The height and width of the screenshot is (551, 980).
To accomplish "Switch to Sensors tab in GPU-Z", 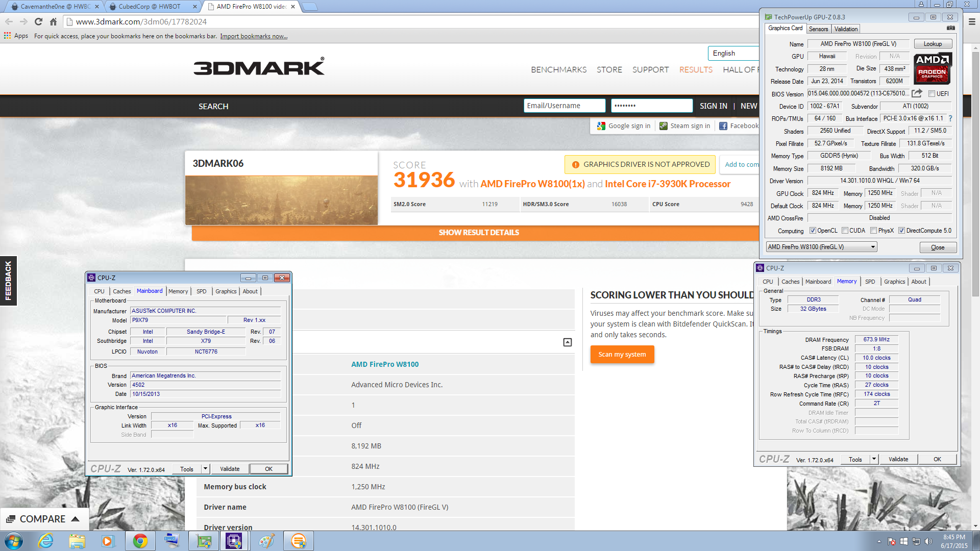I will [818, 29].
